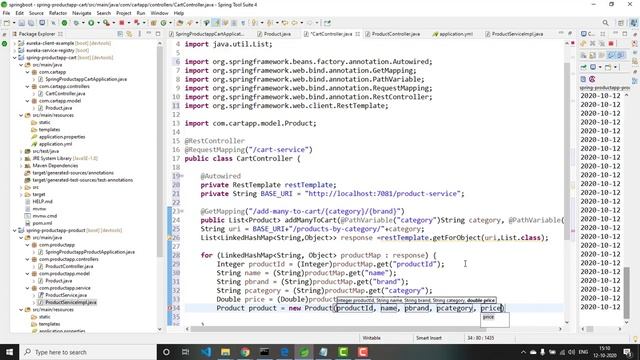Image resolution: width=640 pixels, height=360 pixels.
Task: Toggle the Pin Console button in the Console toolbar
Action: [x=584, y=67]
